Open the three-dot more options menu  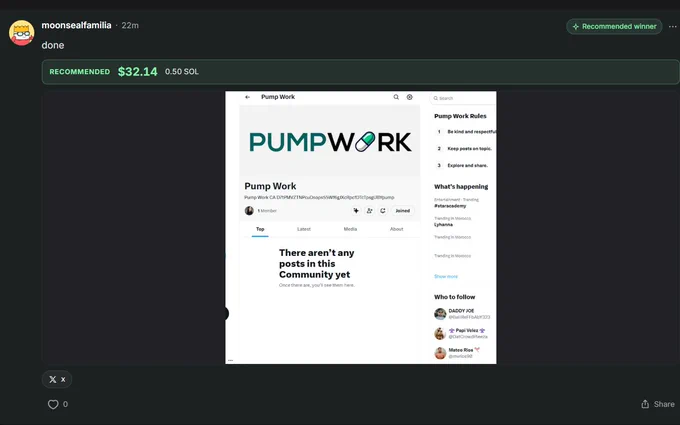(x=672, y=26)
